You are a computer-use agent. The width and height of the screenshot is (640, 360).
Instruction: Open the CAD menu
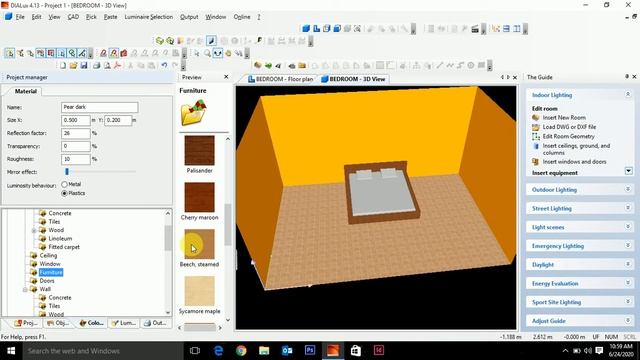point(73,17)
